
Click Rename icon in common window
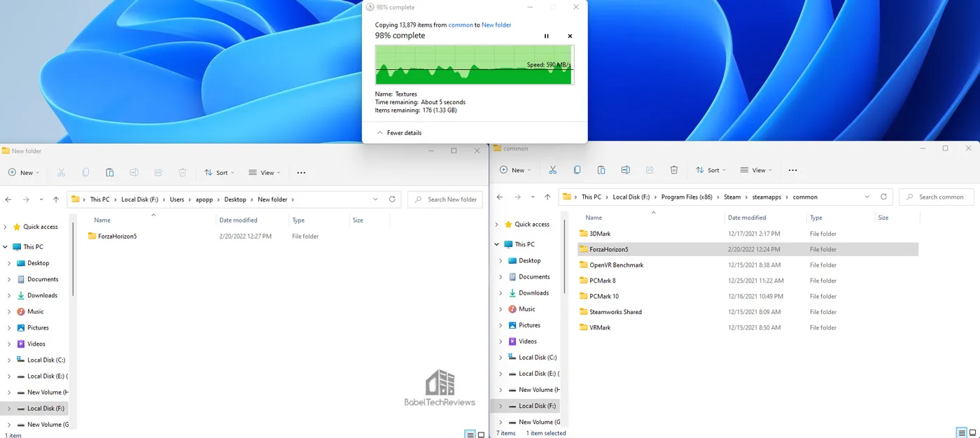point(625,170)
